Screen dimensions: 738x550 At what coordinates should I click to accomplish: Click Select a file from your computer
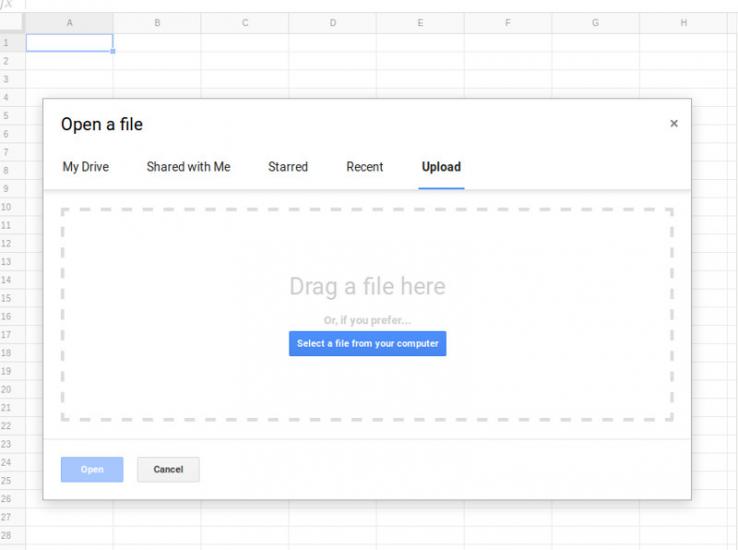[368, 343]
